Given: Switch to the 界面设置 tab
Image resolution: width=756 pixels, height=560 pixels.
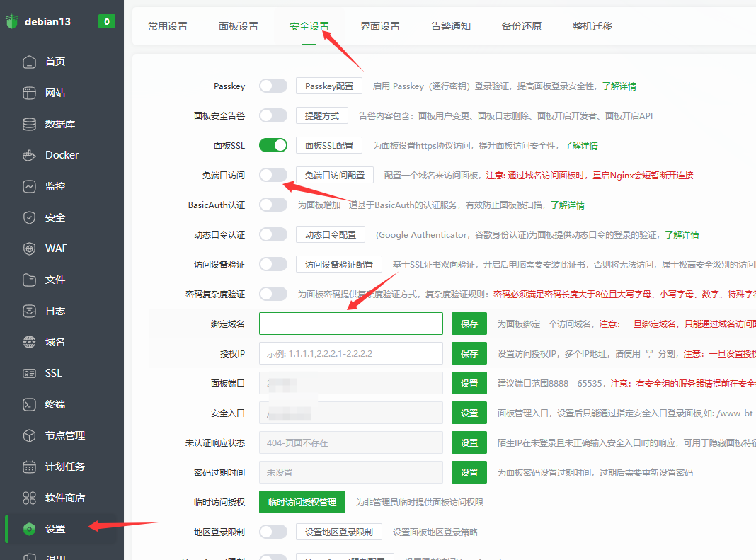Looking at the screenshot, I should [380, 25].
